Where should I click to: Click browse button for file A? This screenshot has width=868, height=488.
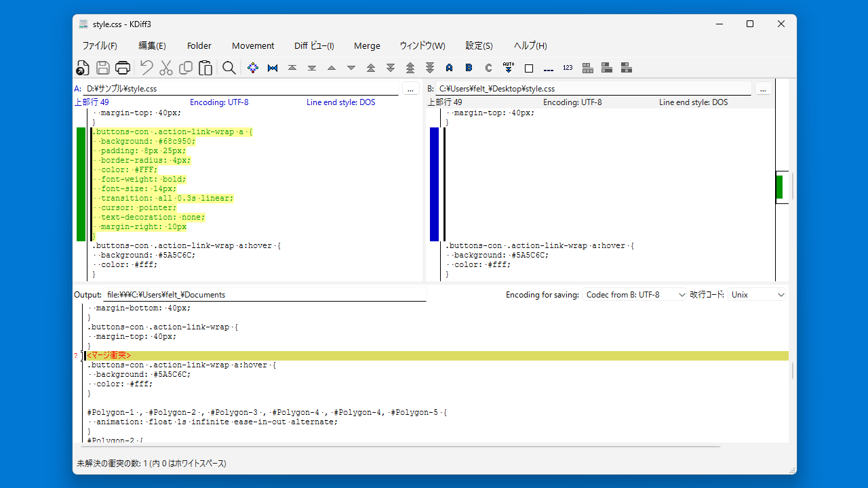[x=411, y=89]
